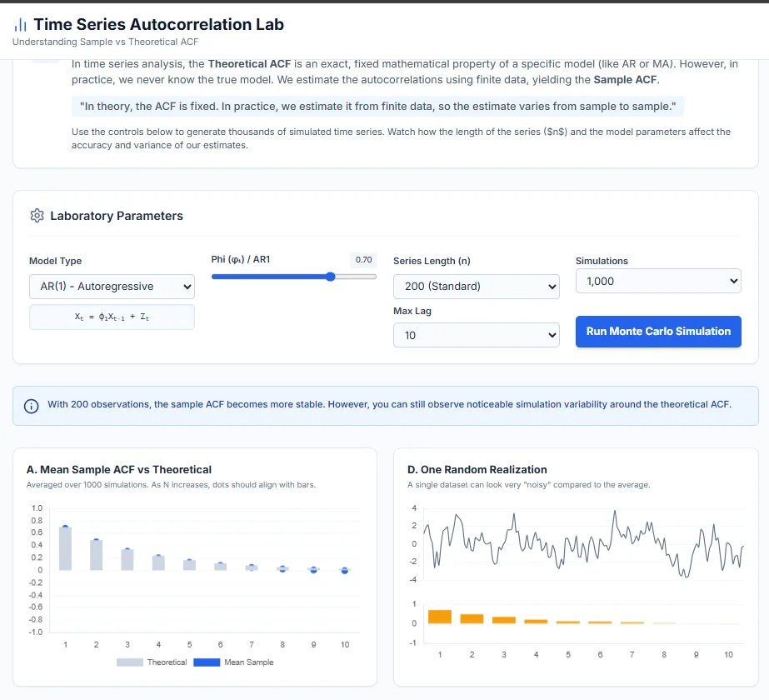Click the quoted ACF theory statement
The width and height of the screenshot is (769, 700).
tap(377, 107)
